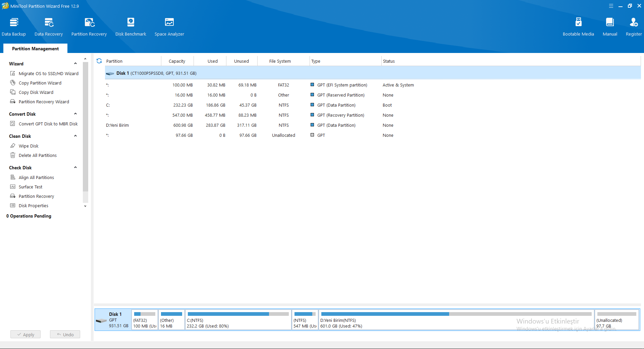Click the NTFS 547 MB block in disk map
644x349 pixels.
tap(305, 320)
